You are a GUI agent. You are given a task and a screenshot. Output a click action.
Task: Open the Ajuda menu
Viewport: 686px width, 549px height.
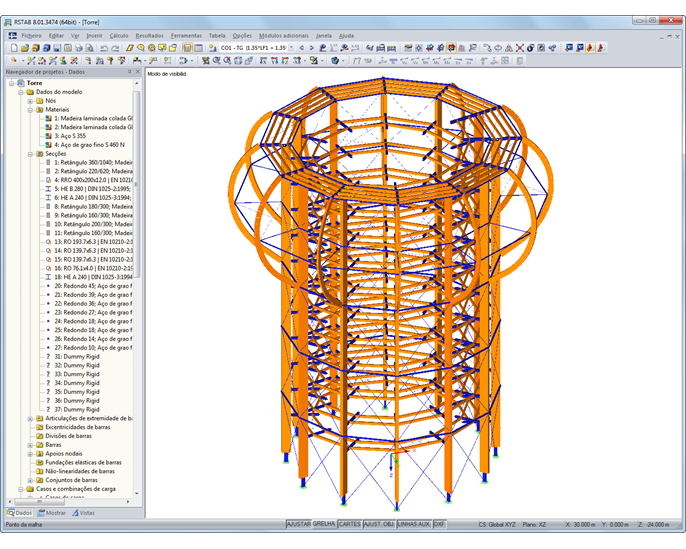(346, 36)
